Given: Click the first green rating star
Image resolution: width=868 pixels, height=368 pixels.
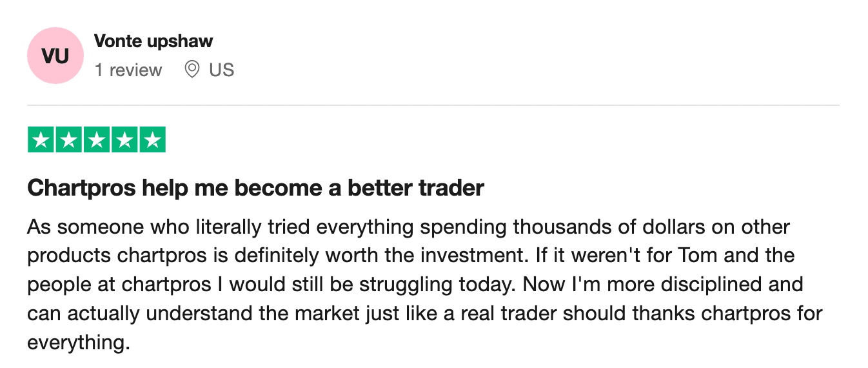Looking at the screenshot, I should (41, 140).
